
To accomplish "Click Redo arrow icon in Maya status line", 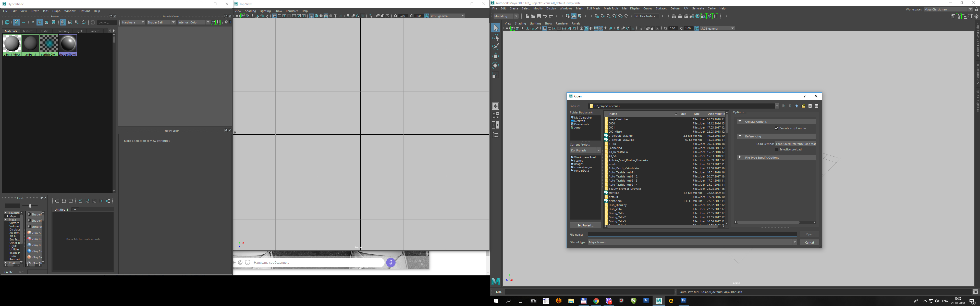I will pos(551,16).
